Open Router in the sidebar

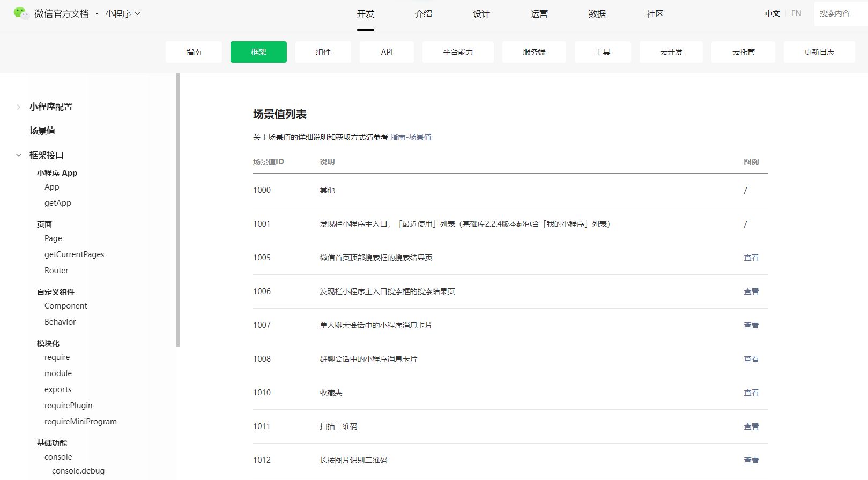[x=56, y=271]
